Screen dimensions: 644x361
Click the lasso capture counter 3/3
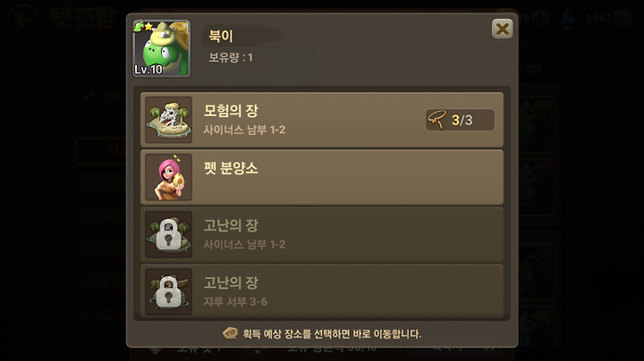pos(460,120)
